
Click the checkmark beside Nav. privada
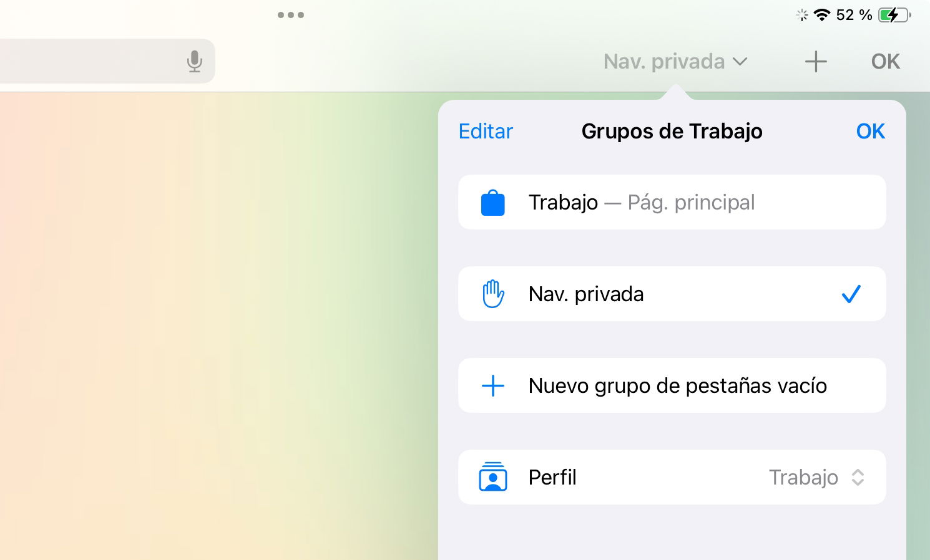851,294
